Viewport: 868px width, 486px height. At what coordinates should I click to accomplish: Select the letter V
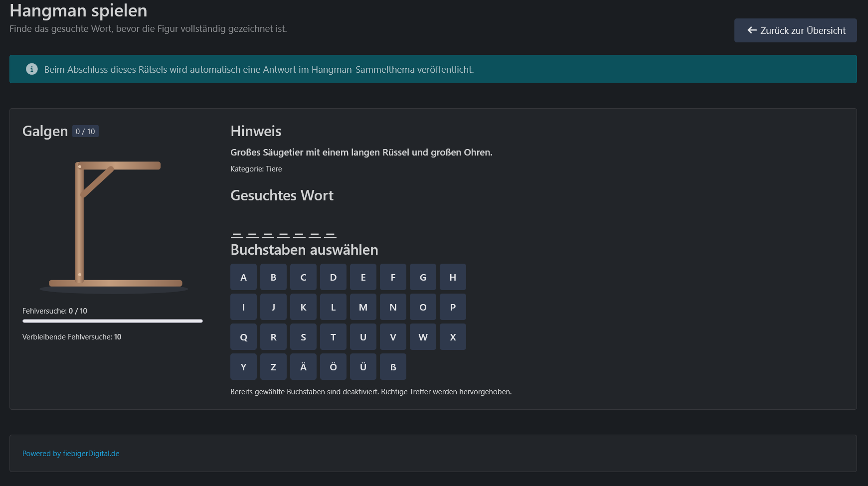point(393,337)
